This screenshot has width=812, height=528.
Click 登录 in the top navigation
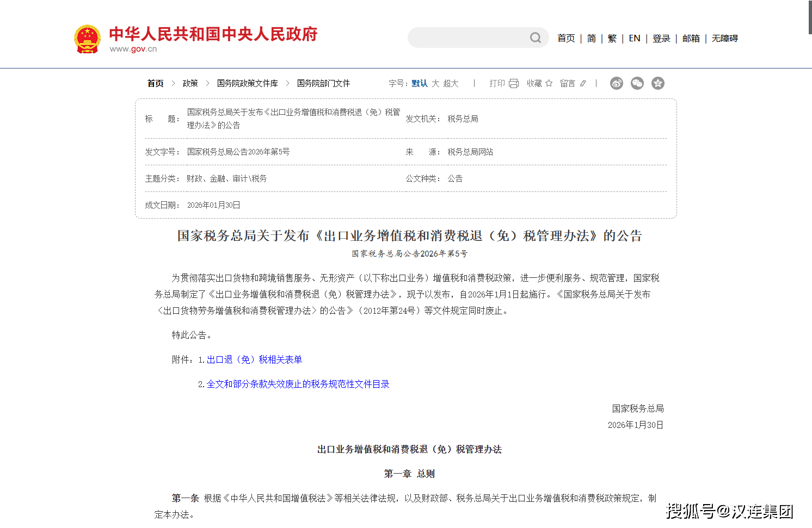(661, 38)
